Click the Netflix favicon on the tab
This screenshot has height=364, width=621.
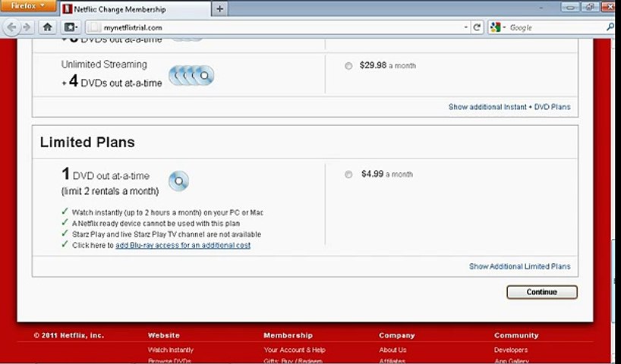(68, 9)
